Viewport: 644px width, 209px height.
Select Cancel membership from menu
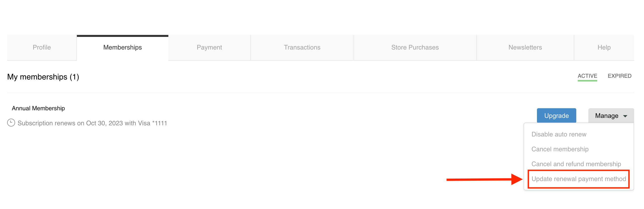[560, 149]
